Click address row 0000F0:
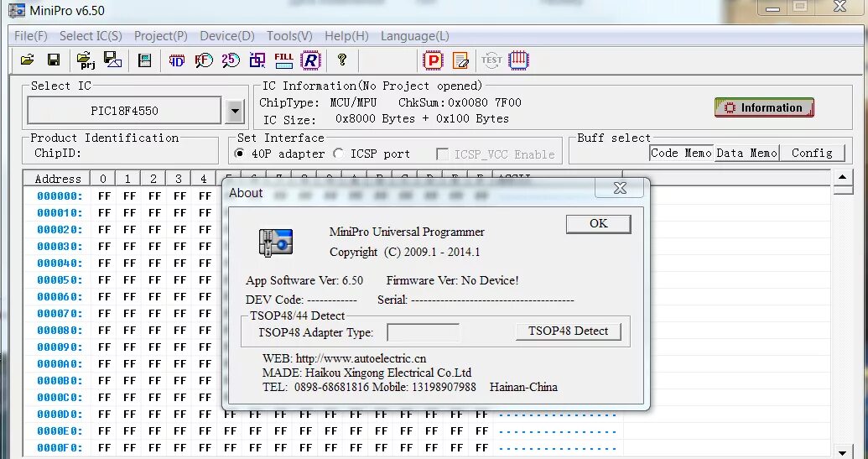The width and height of the screenshot is (868, 459). [60, 447]
